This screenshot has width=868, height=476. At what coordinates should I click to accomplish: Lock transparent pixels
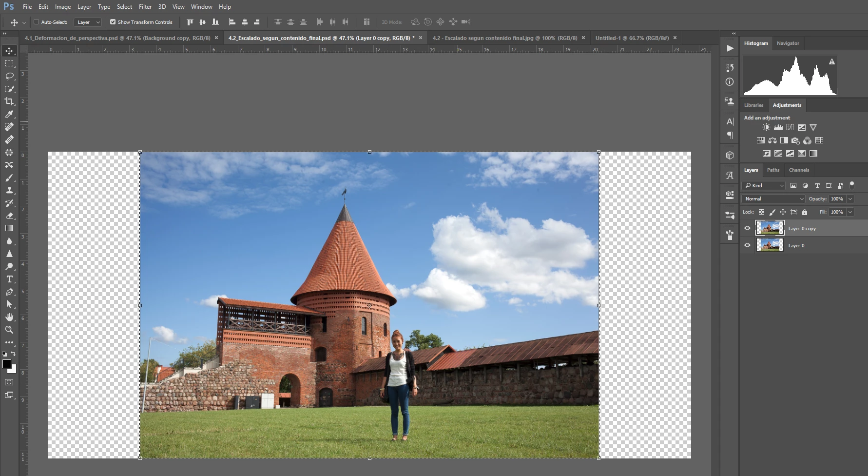click(761, 212)
